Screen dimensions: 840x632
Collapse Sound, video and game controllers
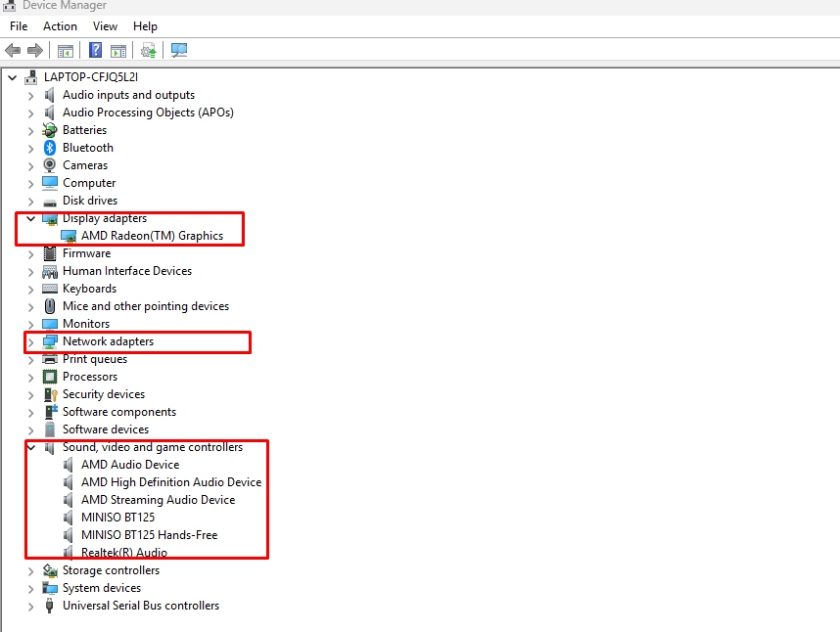point(30,447)
